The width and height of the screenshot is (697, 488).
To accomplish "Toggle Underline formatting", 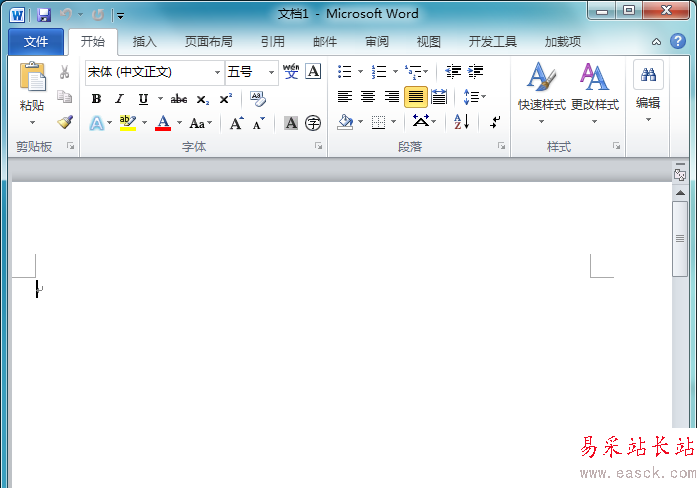I will click(x=143, y=99).
